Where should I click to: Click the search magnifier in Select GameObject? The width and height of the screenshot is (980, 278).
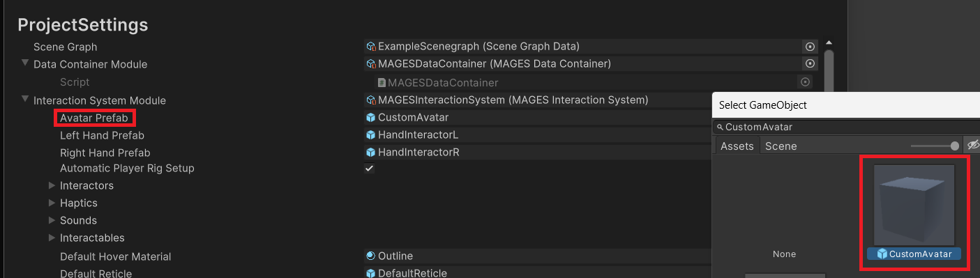click(x=720, y=128)
